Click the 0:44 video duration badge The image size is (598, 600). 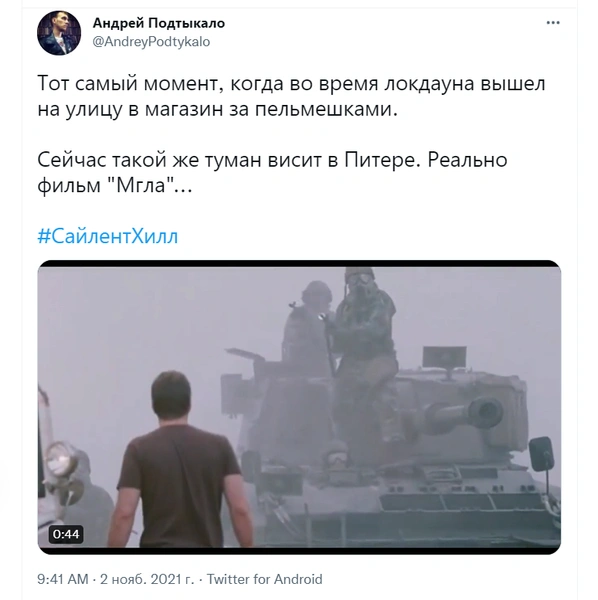(66, 534)
